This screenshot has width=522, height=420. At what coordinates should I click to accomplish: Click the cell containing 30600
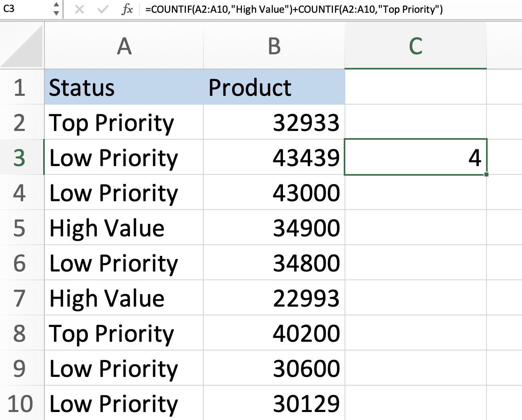[274, 368]
